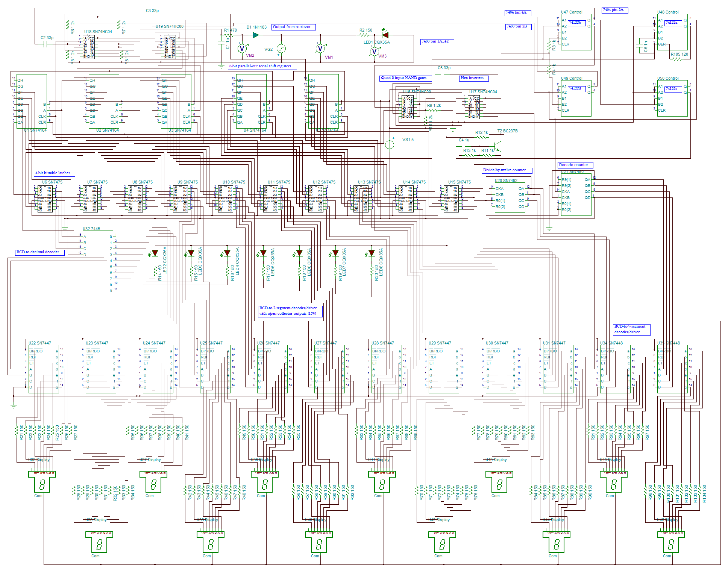Click the LED3 CQX35A symbol
Screen dimensions: 728x572
coord(191,253)
